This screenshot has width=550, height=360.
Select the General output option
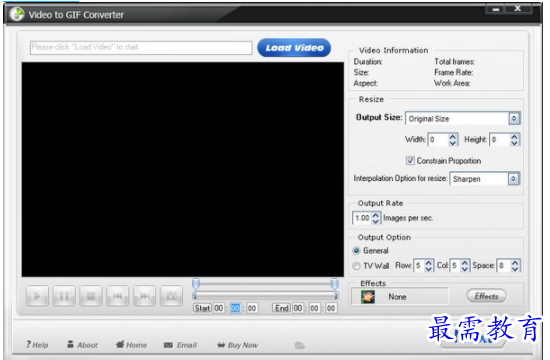356,251
